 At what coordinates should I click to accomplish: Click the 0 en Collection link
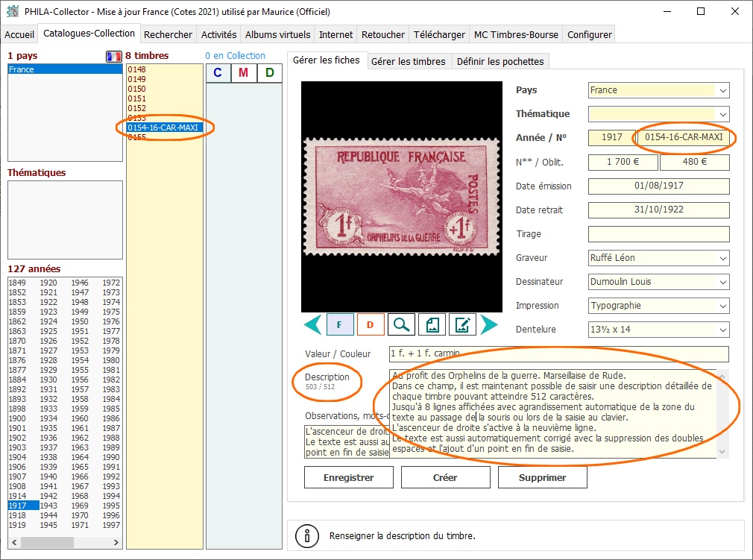click(236, 56)
